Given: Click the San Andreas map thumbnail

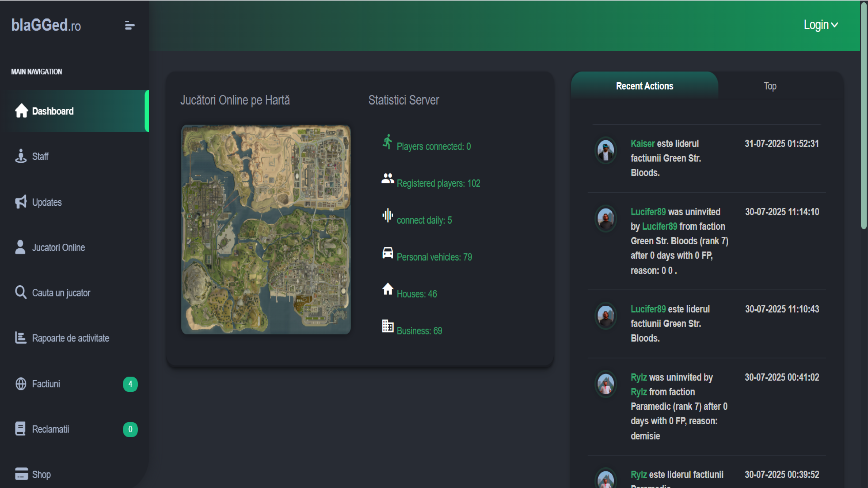Looking at the screenshot, I should pyautogui.click(x=266, y=229).
